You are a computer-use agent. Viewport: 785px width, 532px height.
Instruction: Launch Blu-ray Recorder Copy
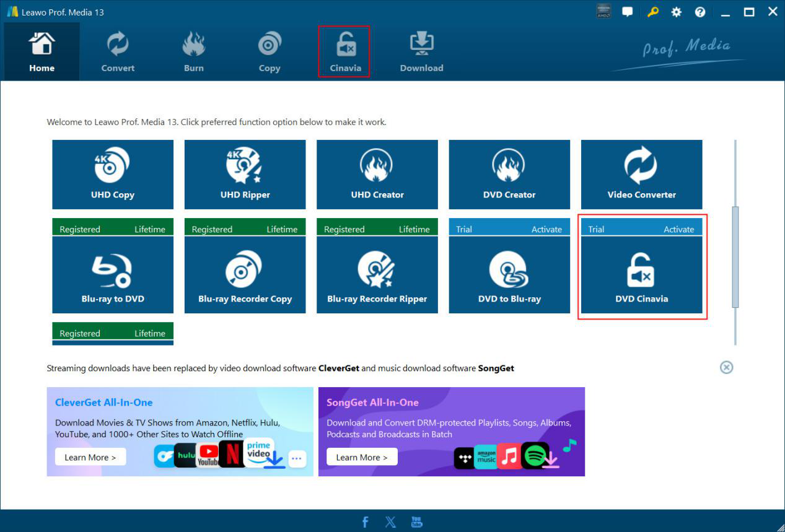(245, 275)
